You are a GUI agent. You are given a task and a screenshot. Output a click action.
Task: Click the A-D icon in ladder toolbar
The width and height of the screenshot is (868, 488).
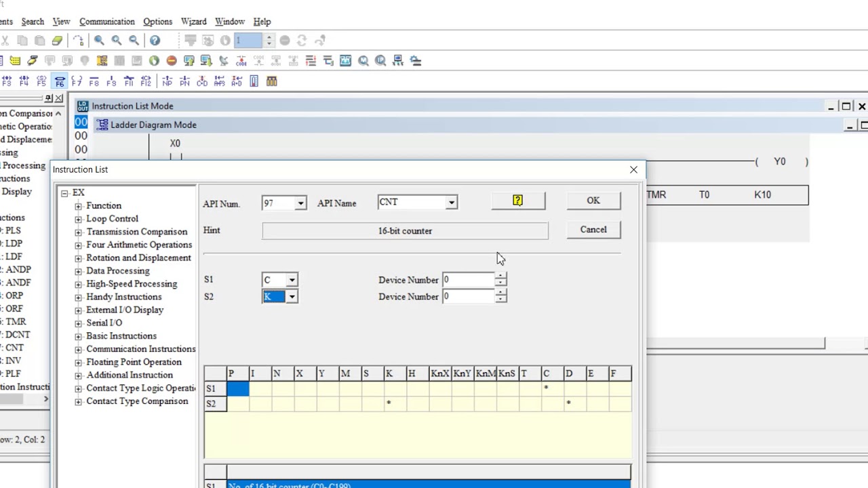(237, 81)
